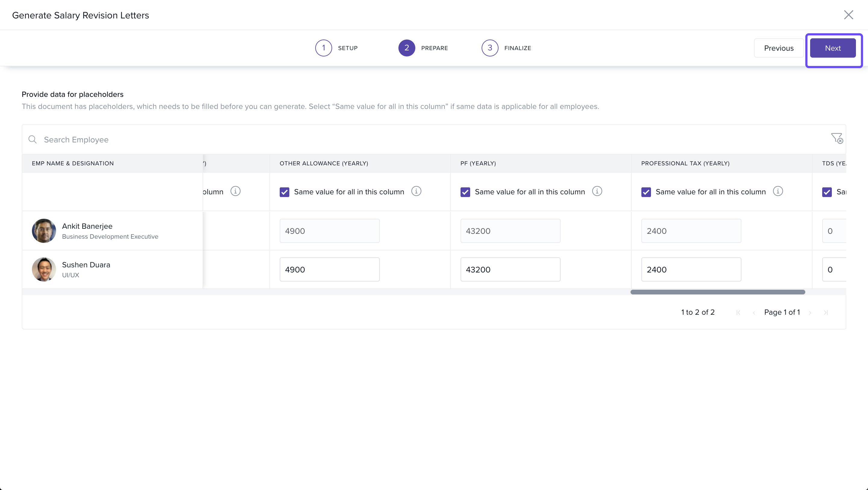Go to the Setup step
Screen dimensions: 868x490
coord(323,48)
